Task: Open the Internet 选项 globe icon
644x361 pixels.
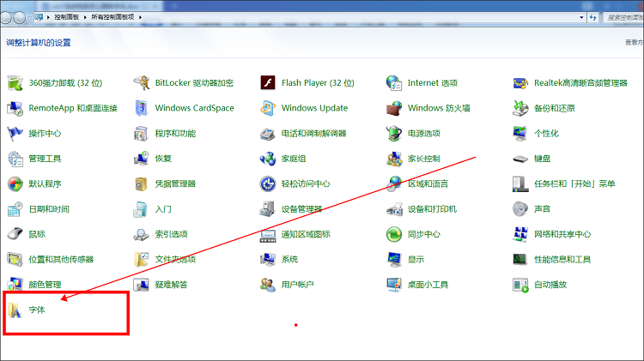Action: click(x=394, y=83)
